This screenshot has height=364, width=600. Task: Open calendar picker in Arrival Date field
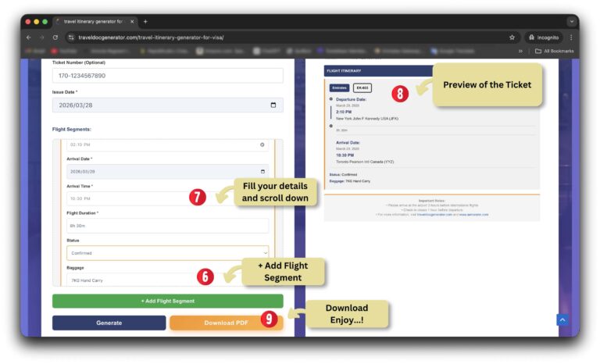[262, 171]
